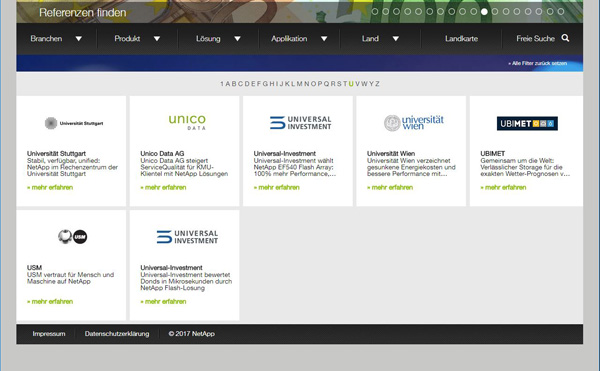Filter references by letter Z

(377, 84)
